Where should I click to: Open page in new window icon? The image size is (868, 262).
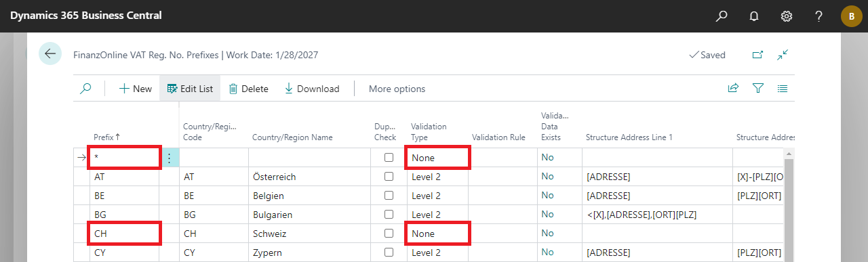[758, 55]
